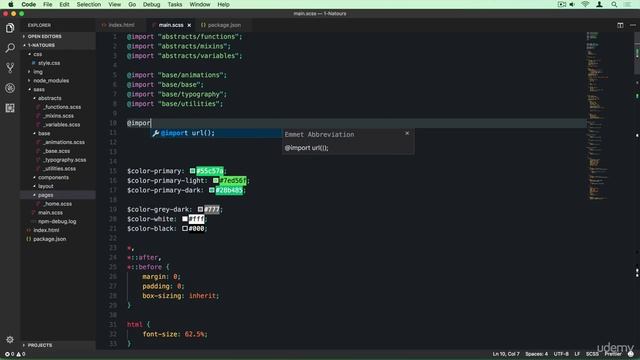Click UTF-8 encoding in status bar

tap(561, 354)
